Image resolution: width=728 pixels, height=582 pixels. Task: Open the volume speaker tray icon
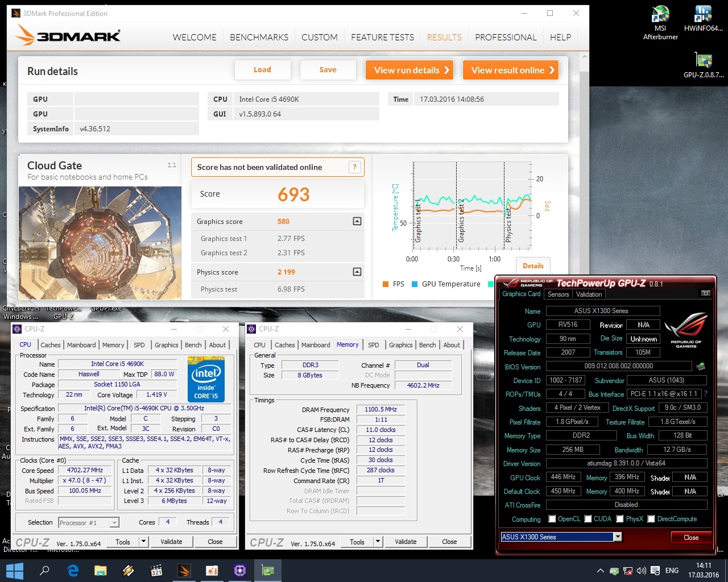click(642, 571)
